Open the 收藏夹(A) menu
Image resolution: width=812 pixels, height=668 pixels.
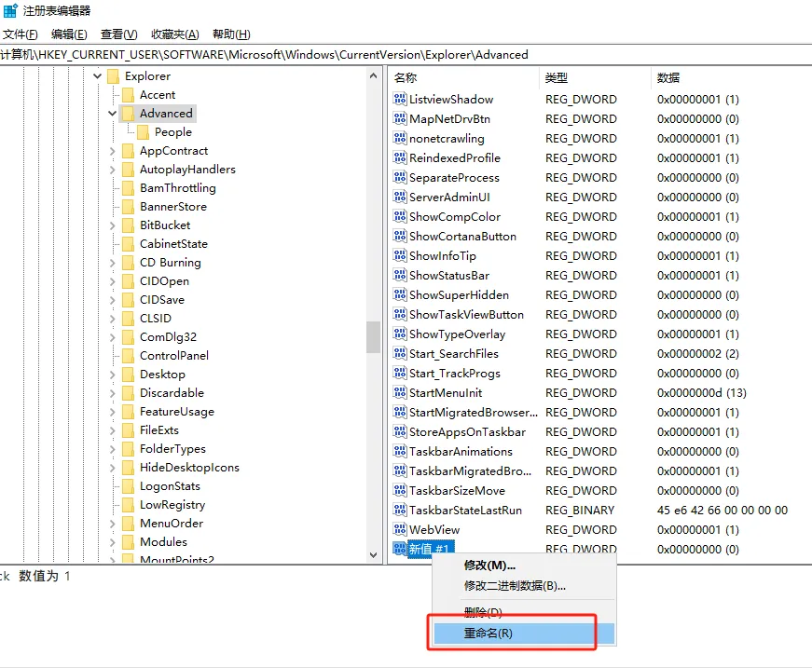click(x=174, y=34)
